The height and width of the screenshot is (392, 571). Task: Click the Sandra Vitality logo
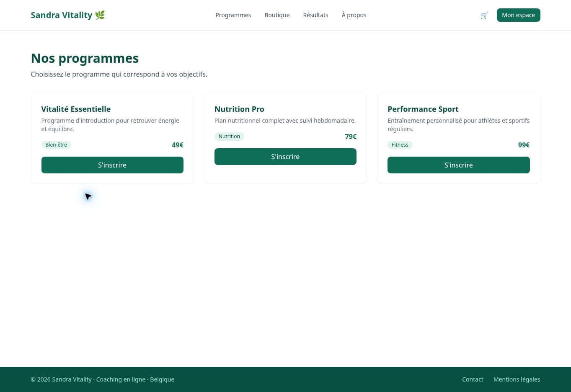(x=68, y=15)
